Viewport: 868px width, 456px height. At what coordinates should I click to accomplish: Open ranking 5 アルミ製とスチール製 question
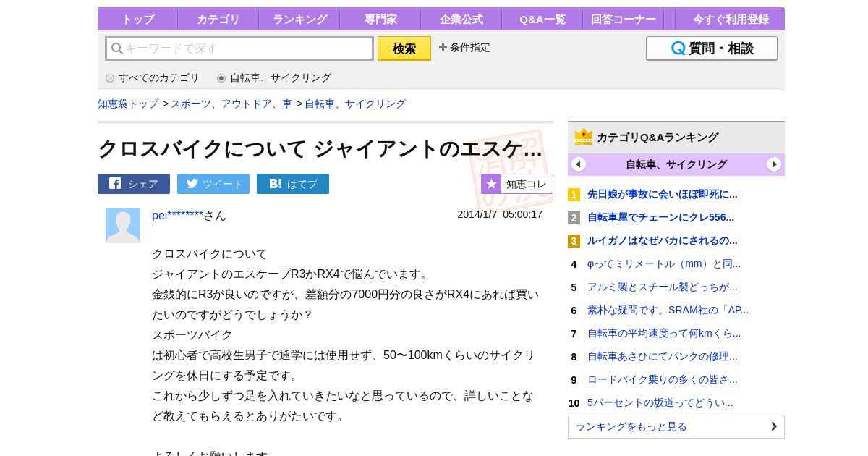[x=663, y=287]
